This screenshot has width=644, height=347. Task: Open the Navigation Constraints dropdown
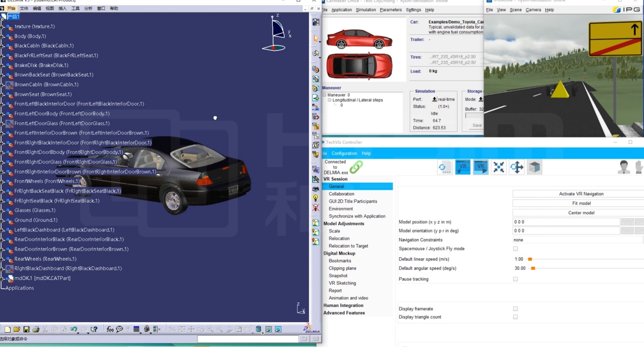(x=577, y=239)
